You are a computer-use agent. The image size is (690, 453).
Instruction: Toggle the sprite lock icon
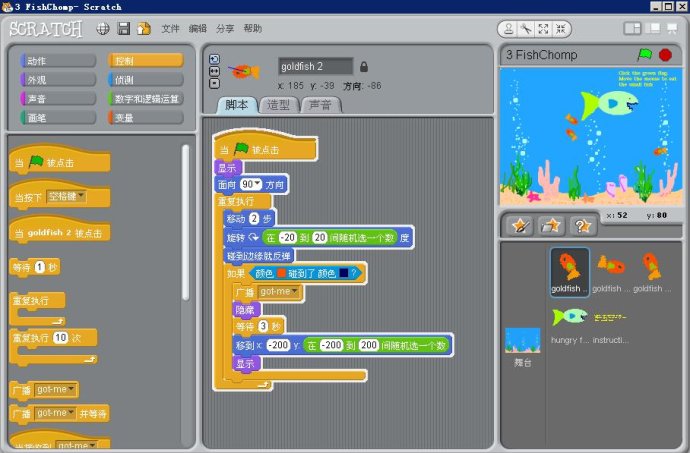coord(363,67)
